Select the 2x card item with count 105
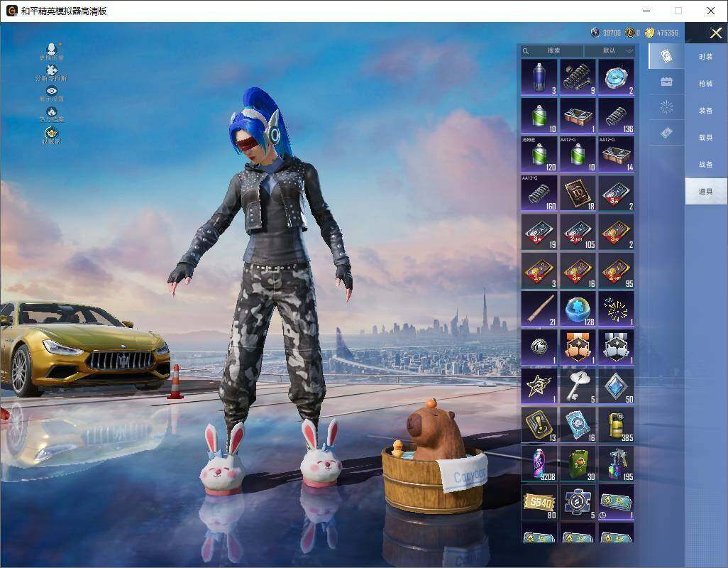The height and width of the screenshot is (568, 728). pos(578,231)
